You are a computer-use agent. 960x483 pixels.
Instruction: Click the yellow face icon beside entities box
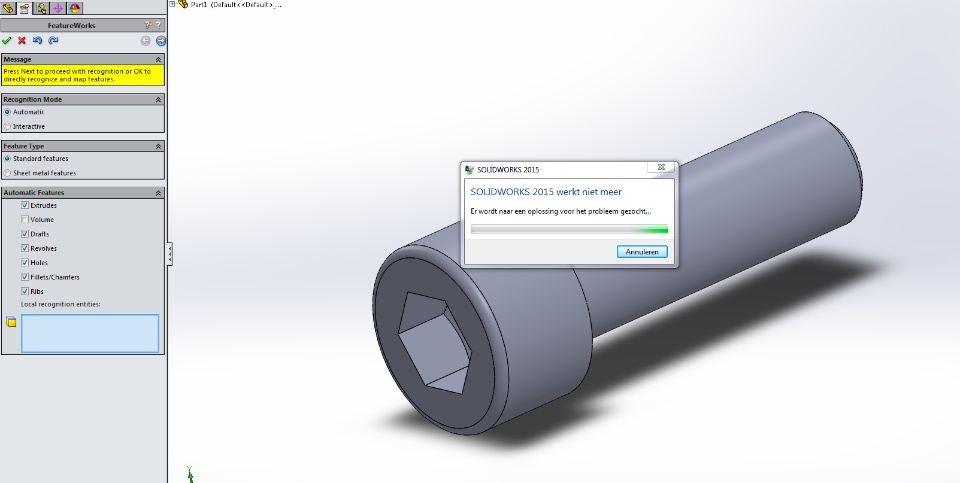[11, 322]
